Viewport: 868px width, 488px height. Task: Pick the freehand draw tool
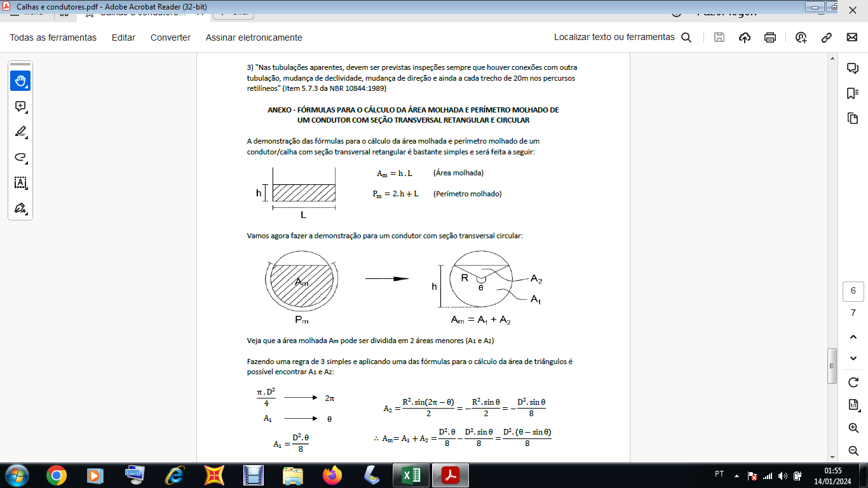[x=20, y=158]
